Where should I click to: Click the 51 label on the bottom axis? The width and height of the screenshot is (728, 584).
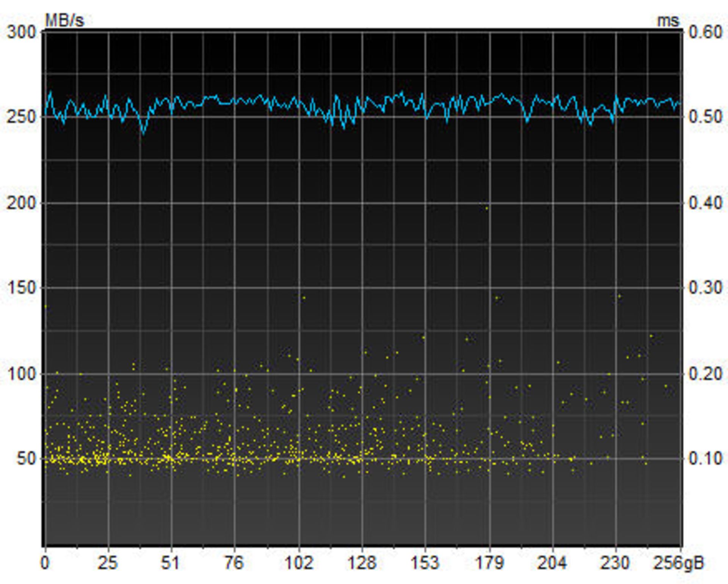tap(171, 562)
